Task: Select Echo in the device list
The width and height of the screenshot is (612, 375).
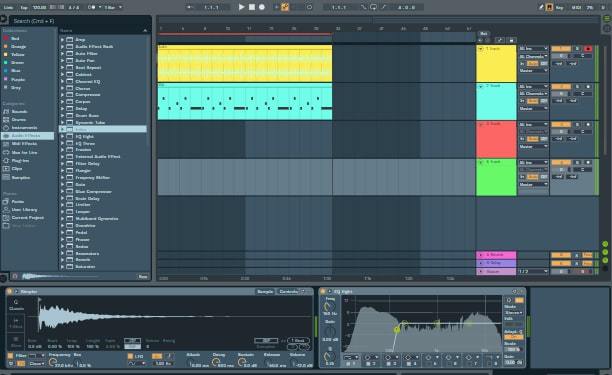Action: pyautogui.click(x=103, y=129)
